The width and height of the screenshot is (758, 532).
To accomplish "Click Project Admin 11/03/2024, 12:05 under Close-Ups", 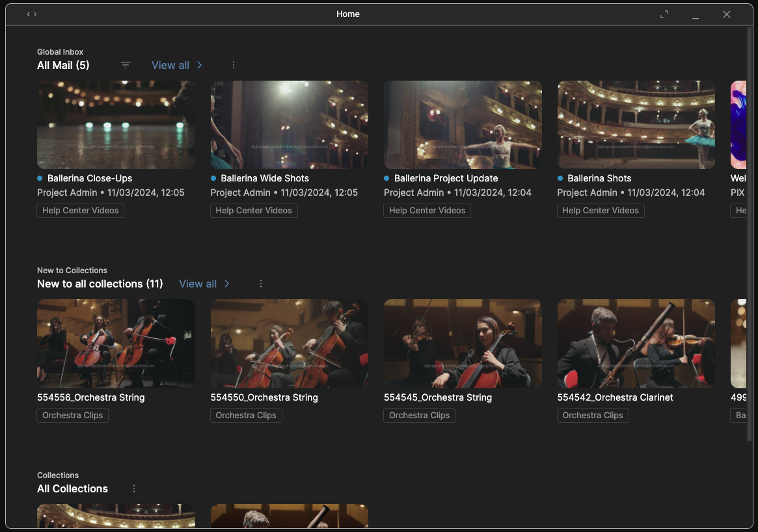I will pos(111,193).
